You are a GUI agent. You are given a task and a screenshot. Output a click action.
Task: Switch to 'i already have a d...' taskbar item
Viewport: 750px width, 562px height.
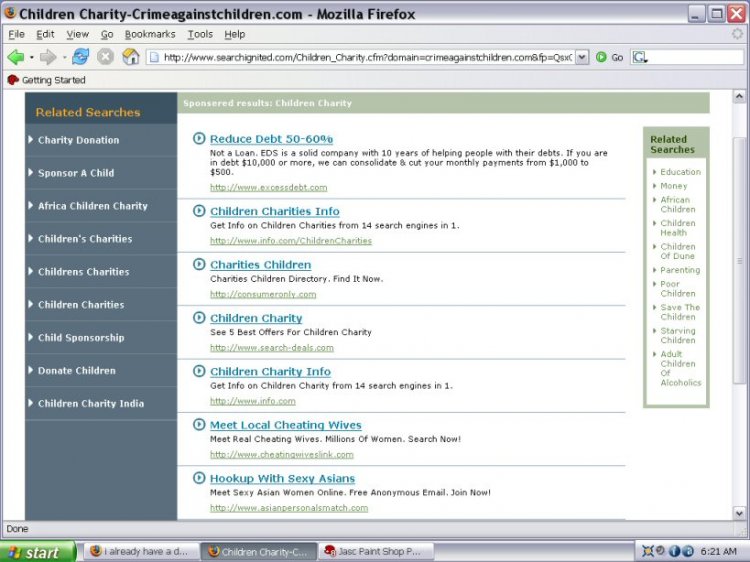pyautogui.click(x=142, y=551)
